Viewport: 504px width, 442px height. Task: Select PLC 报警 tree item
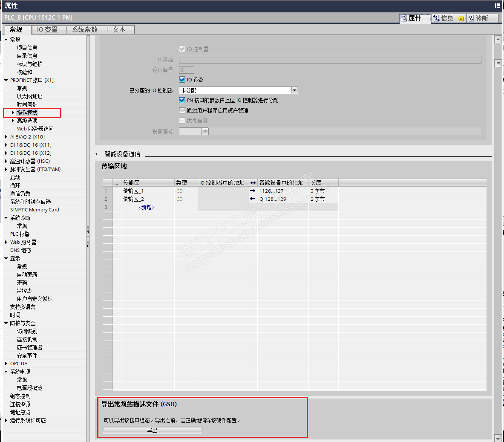[x=20, y=234]
